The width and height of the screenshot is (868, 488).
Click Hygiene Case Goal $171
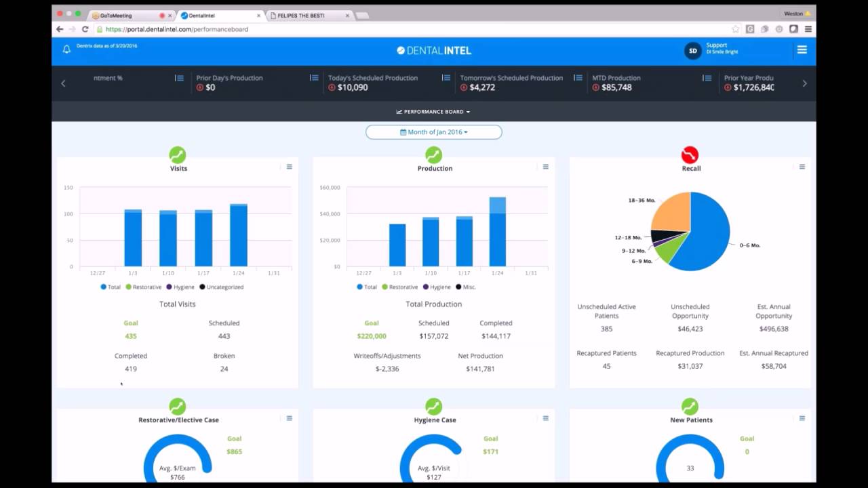pyautogui.click(x=490, y=451)
